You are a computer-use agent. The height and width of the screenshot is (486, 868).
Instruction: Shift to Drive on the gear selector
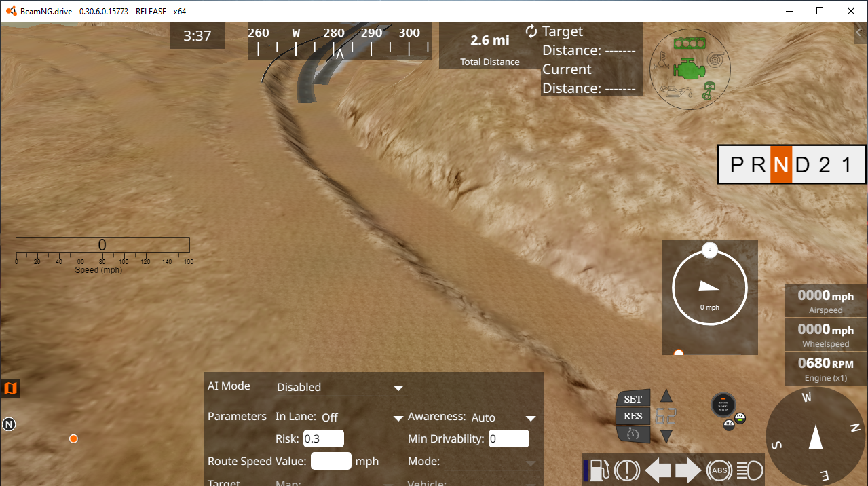click(x=803, y=164)
